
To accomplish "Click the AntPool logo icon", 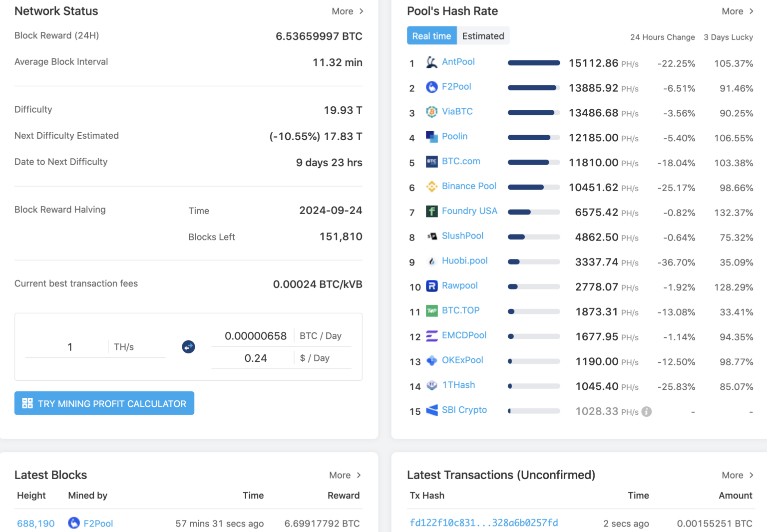I will pyautogui.click(x=431, y=62).
